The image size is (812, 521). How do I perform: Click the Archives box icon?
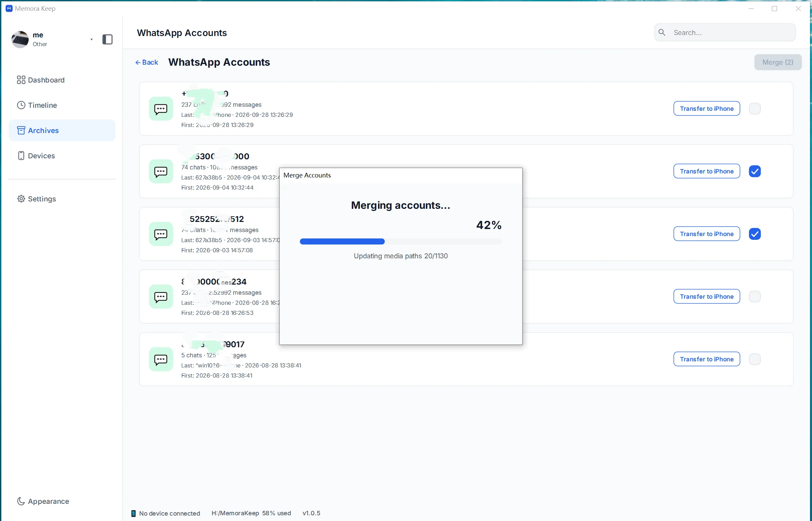[x=21, y=130]
